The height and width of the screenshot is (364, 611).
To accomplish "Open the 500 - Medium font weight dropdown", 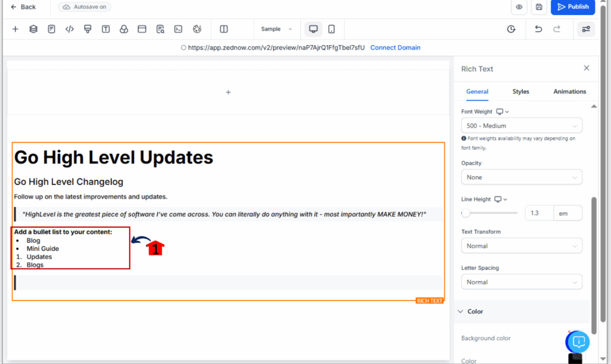I will (x=521, y=126).
